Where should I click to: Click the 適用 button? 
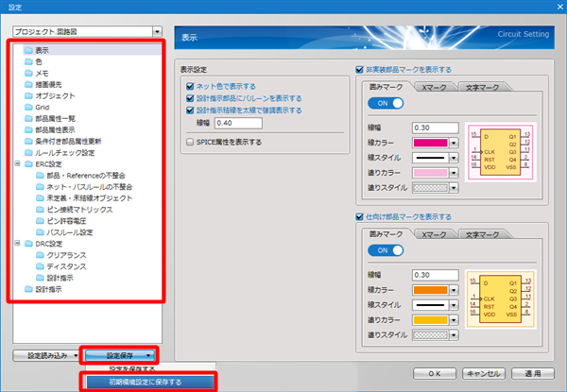pyautogui.click(x=537, y=373)
